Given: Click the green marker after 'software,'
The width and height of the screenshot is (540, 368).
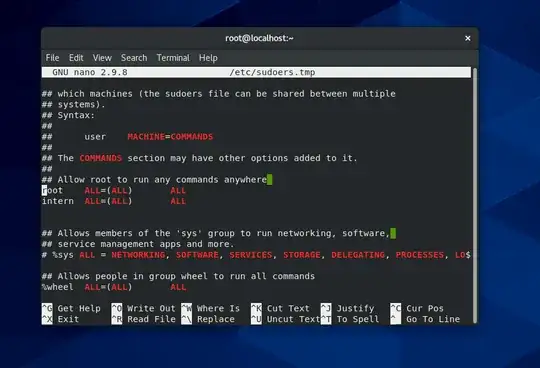Looking at the screenshot, I should (393, 233).
